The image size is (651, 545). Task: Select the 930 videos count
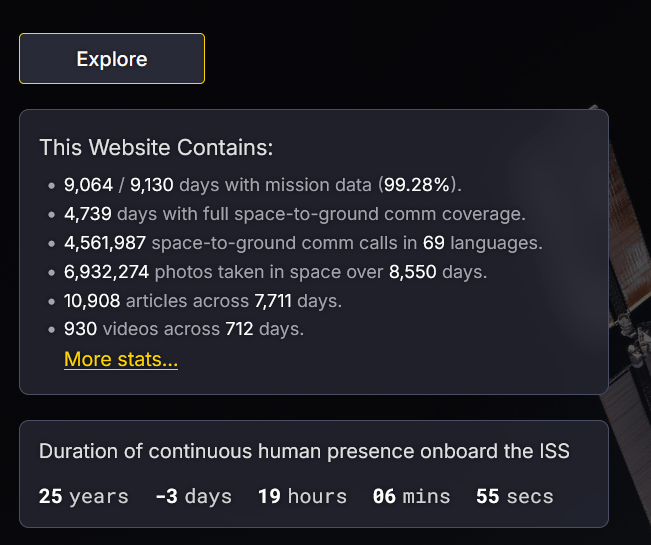click(x=79, y=329)
